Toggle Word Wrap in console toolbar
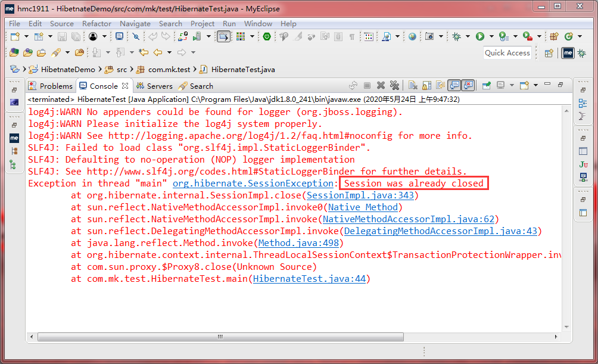Viewport: 598px width, 364px height. [x=441, y=85]
